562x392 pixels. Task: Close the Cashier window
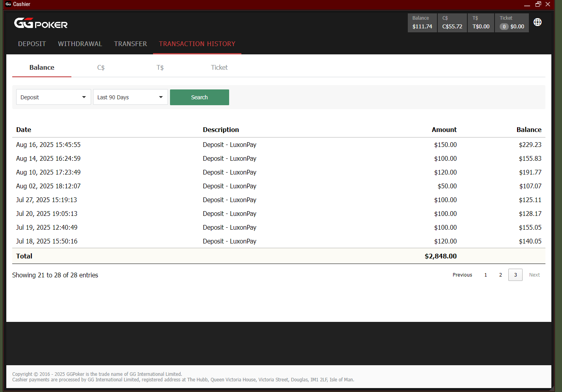[548, 4]
